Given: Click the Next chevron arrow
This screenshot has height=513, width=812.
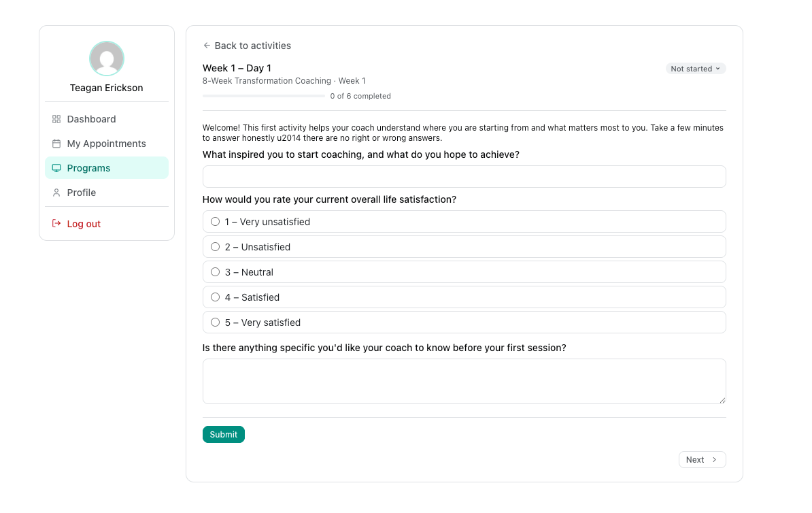Looking at the screenshot, I should coord(715,460).
